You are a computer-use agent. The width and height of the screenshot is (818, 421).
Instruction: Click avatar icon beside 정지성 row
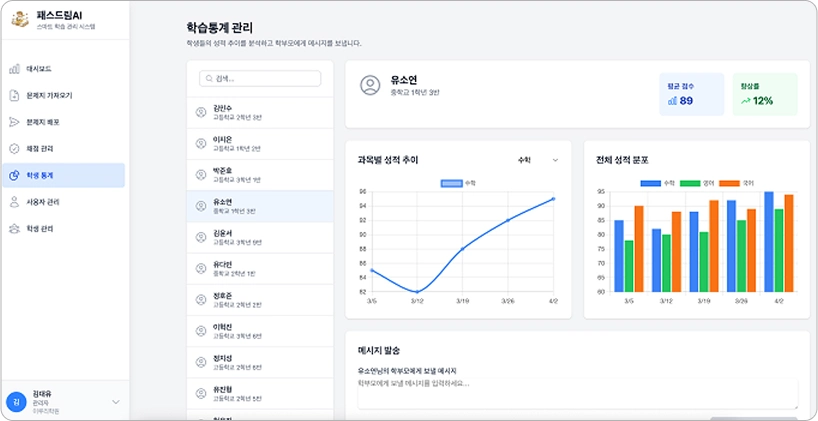tap(201, 362)
